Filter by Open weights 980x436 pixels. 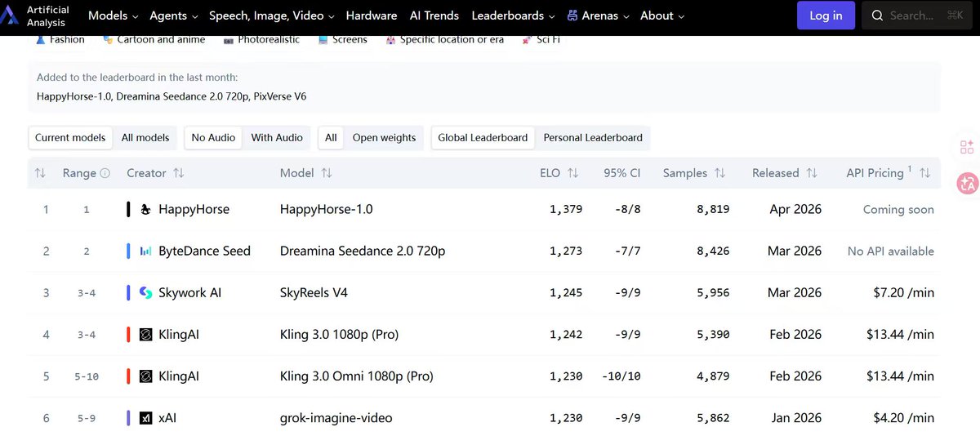click(384, 138)
